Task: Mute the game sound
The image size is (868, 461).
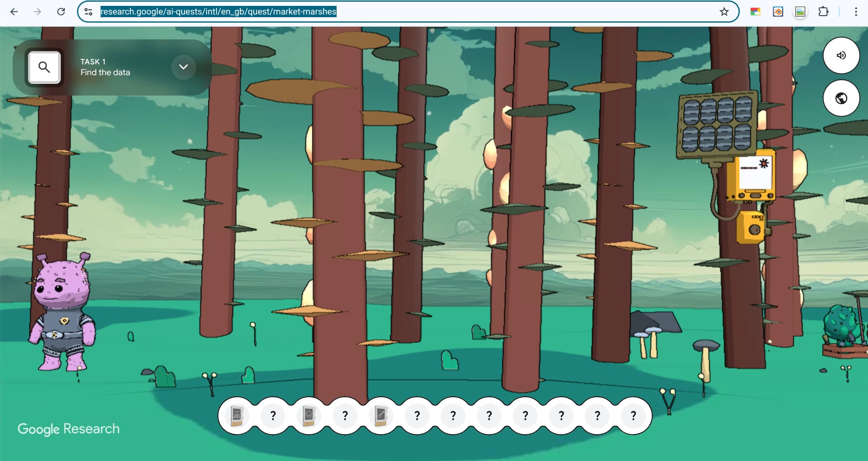Action: tap(841, 55)
